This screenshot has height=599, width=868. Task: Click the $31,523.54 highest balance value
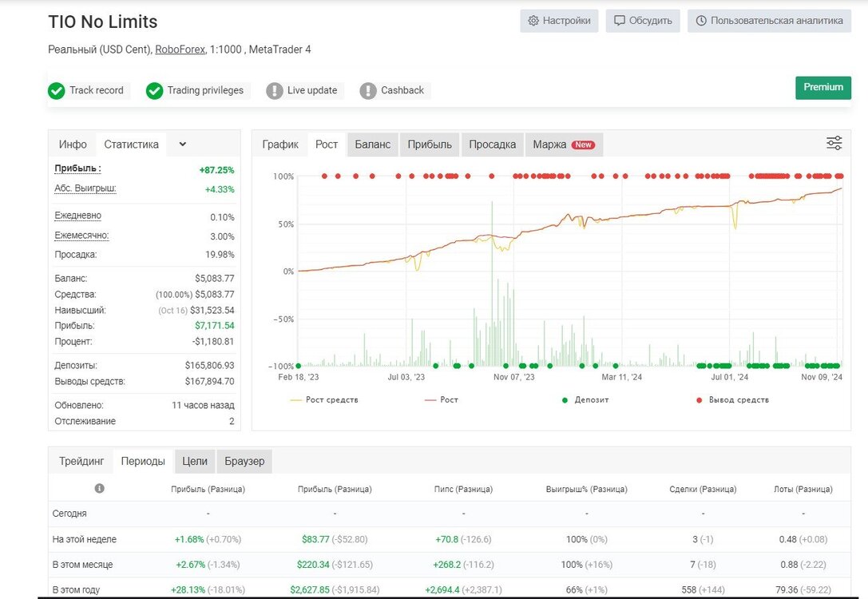(212, 310)
